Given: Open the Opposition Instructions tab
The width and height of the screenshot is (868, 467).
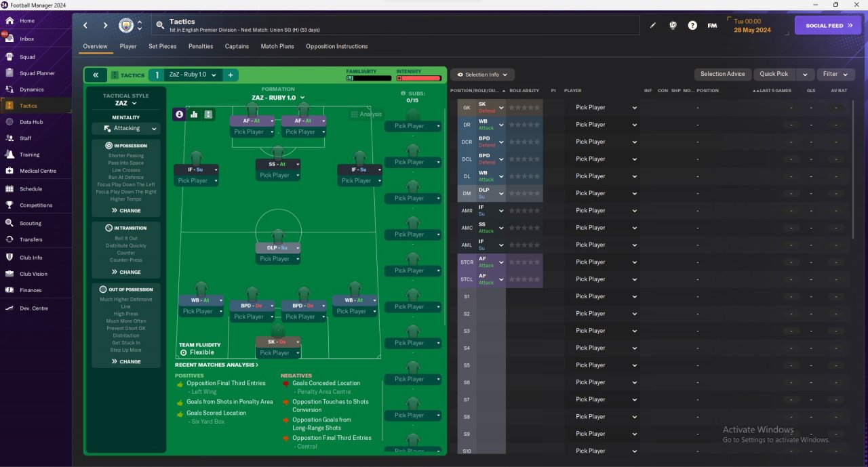Looking at the screenshot, I should coord(337,47).
